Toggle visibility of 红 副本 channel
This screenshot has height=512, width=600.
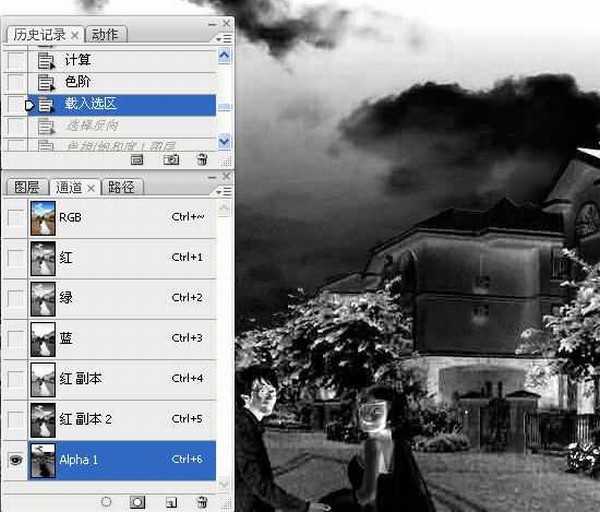[x=14, y=379]
